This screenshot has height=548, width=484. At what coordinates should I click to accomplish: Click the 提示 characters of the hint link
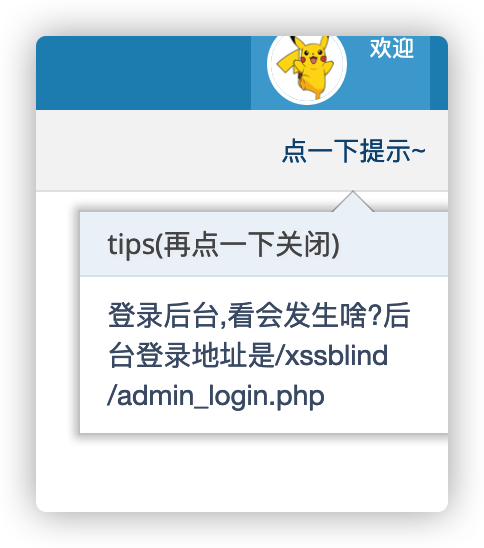click(x=385, y=151)
